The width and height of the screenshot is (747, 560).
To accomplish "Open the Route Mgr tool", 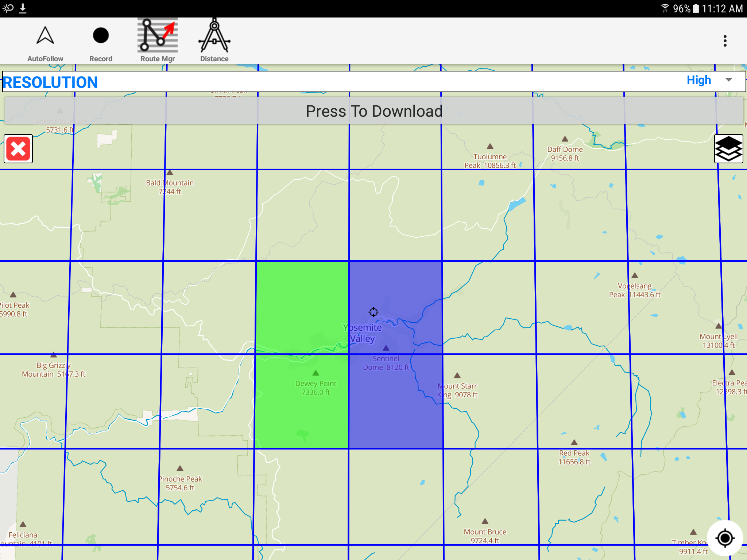I will coord(158,35).
